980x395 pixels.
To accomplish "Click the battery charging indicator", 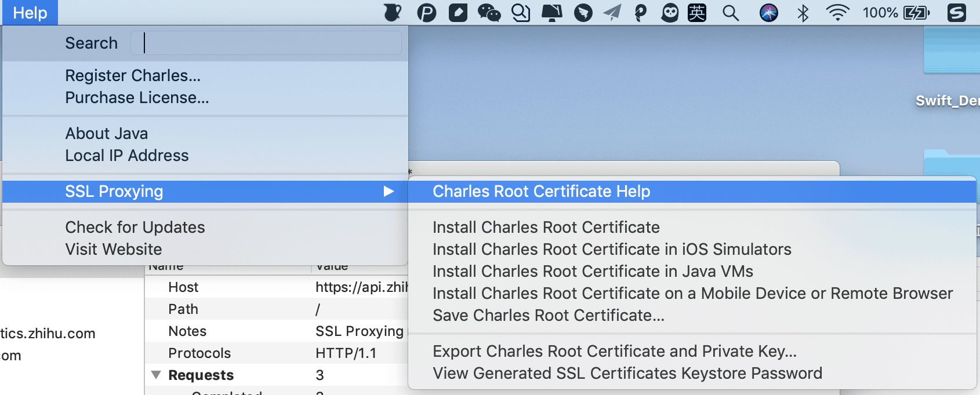I will (x=917, y=13).
